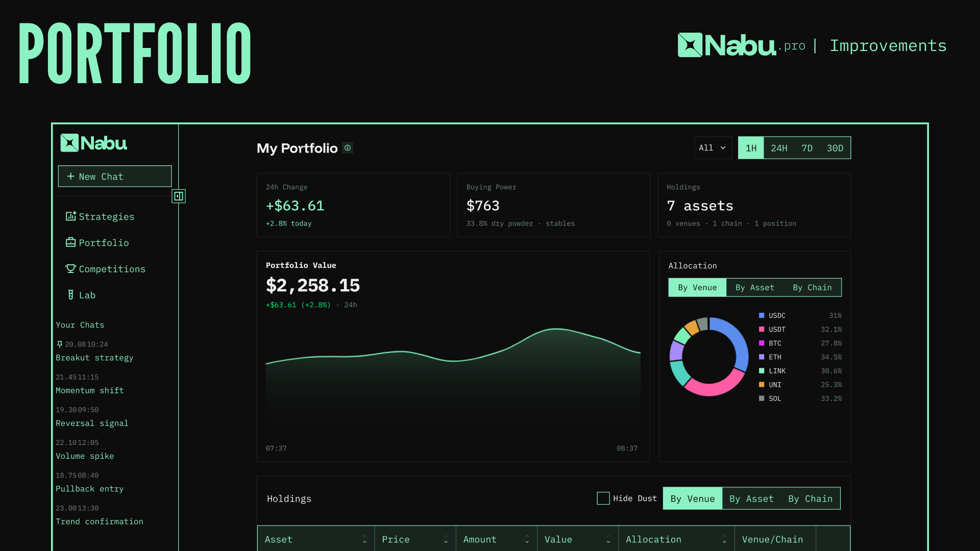Click the Nabu logo in the sidebar
980x551 pixels.
tap(94, 143)
